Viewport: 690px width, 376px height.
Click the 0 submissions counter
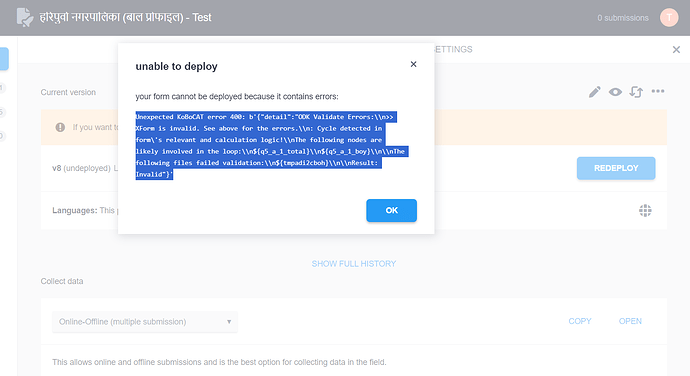[623, 18]
